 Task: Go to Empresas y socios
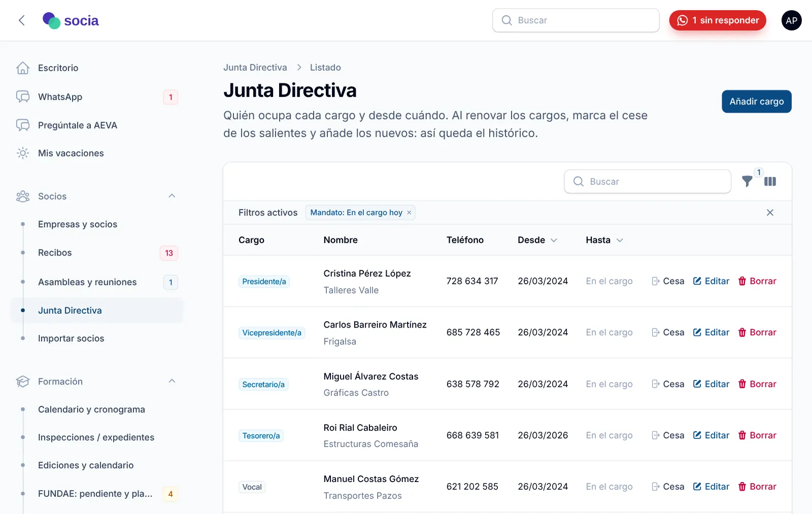(96, 224)
